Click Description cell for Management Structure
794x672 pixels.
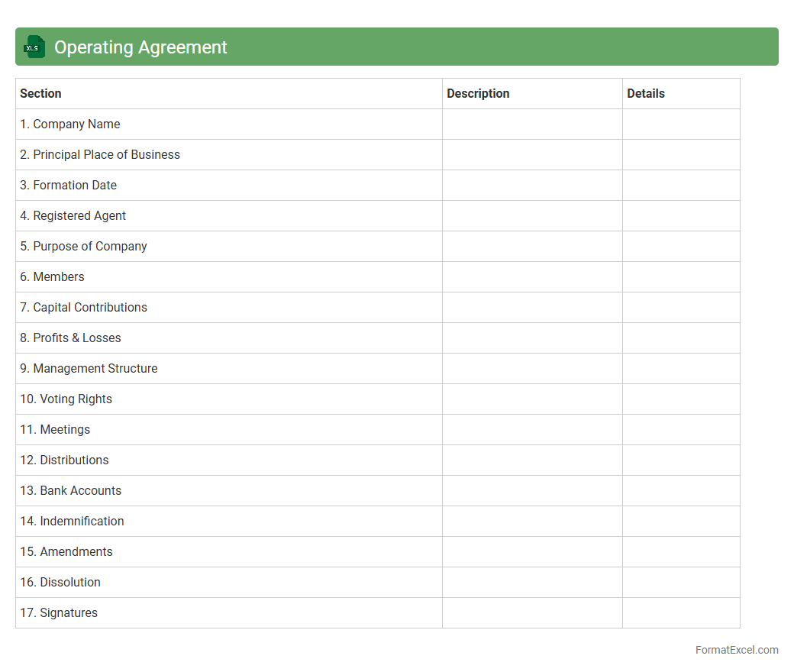click(x=532, y=369)
